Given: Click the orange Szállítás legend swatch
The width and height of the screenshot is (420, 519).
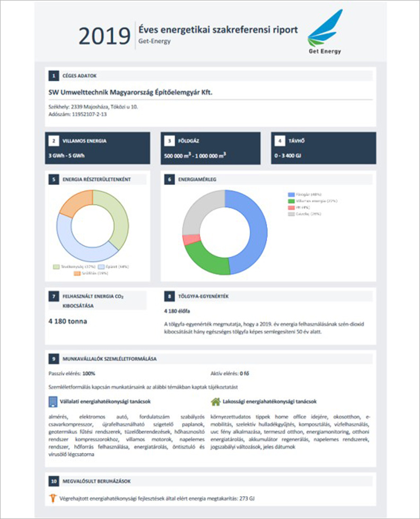Looking at the screenshot, I should pos(77,273).
